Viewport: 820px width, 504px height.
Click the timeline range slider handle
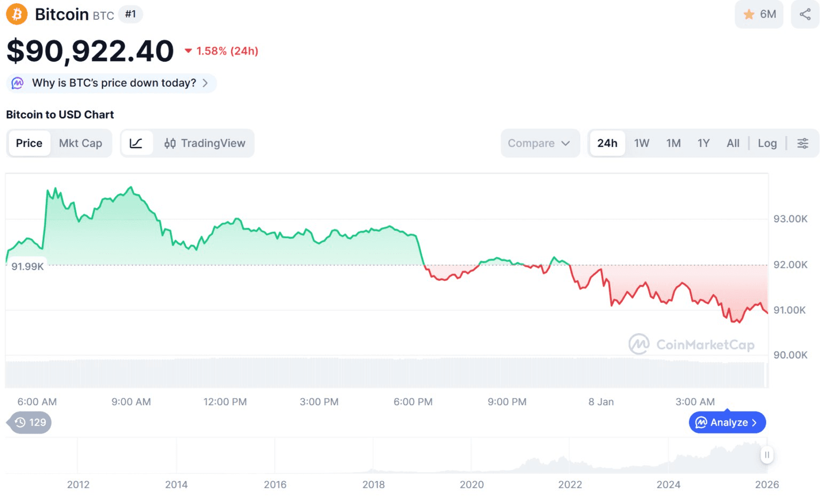tap(767, 455)
